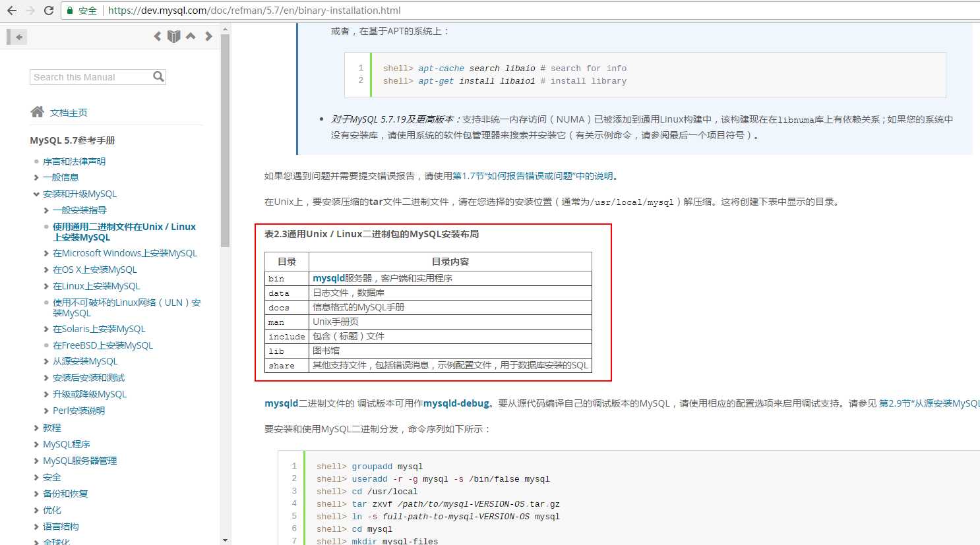The image size is (980, 545).
Task: Click the Unix手册页 cell
Action: [x=450, y=322]
